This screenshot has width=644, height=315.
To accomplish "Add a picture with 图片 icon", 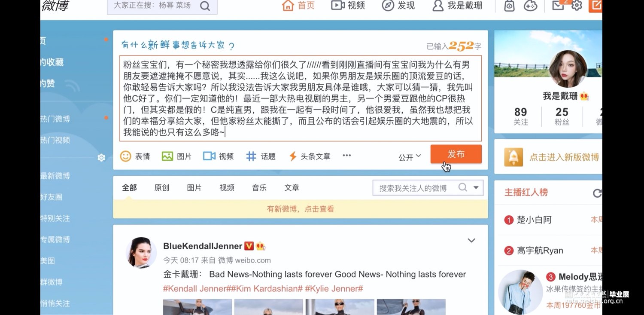I will tap(167, 156).
